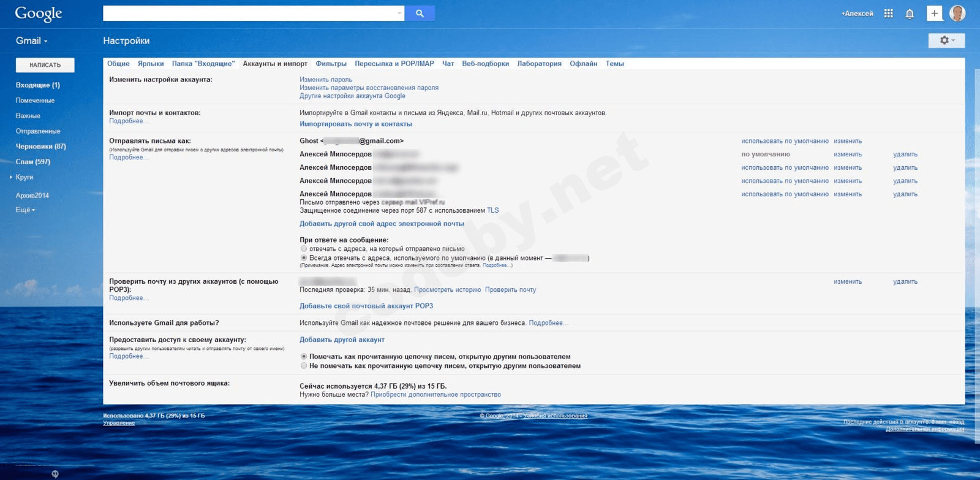Screen dimensions: 980x480
Task: Open the "Архив2014" label
Action: [32, 196]
